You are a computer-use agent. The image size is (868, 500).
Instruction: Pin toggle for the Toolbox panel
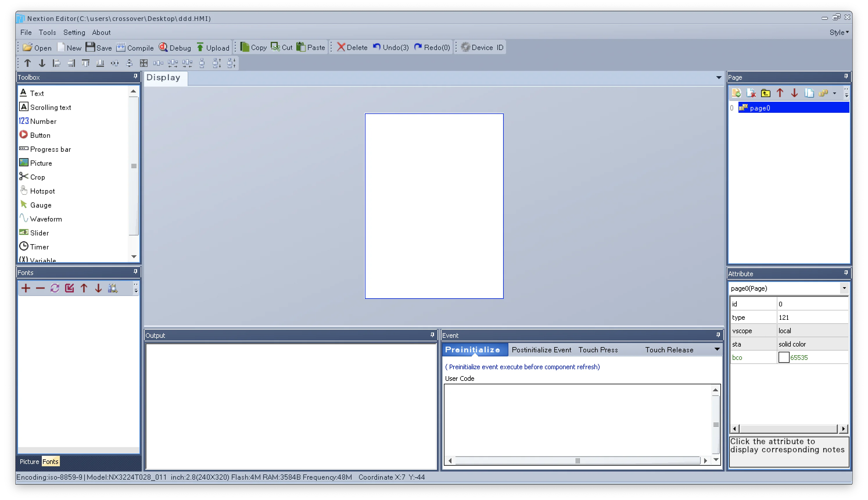pos(136,76)
